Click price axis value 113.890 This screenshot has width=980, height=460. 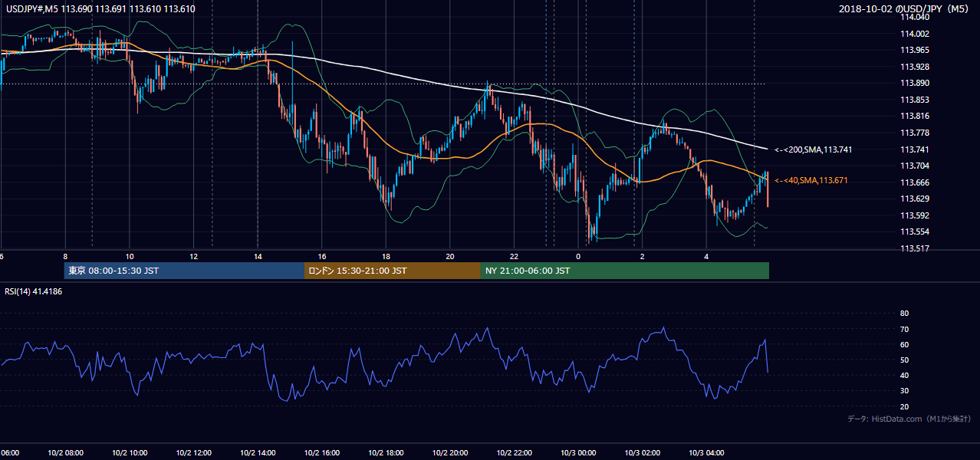[914, 83]
